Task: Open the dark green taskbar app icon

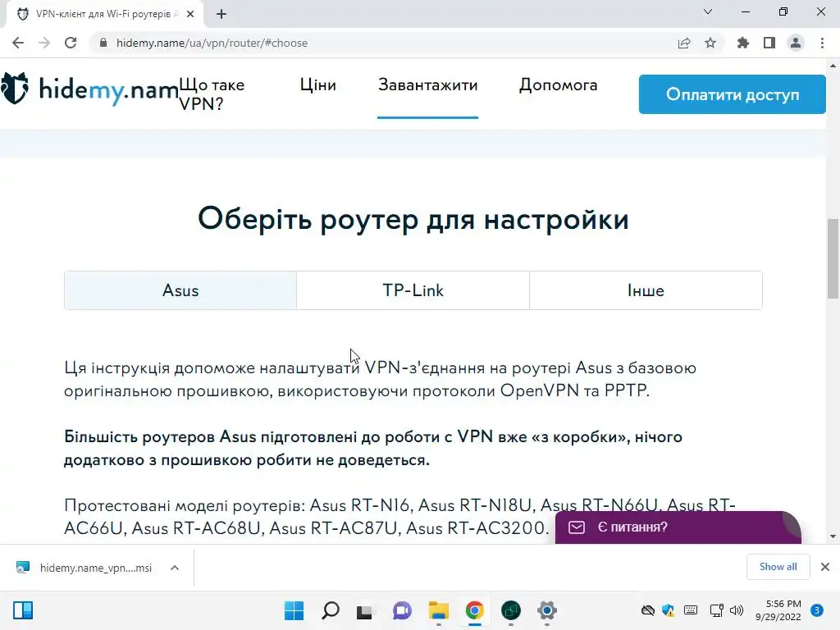Action: (x=511, y=610)
